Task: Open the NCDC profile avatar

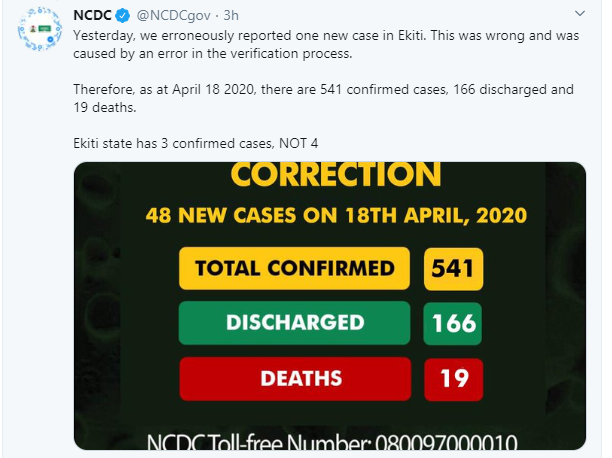Action: 40,29
